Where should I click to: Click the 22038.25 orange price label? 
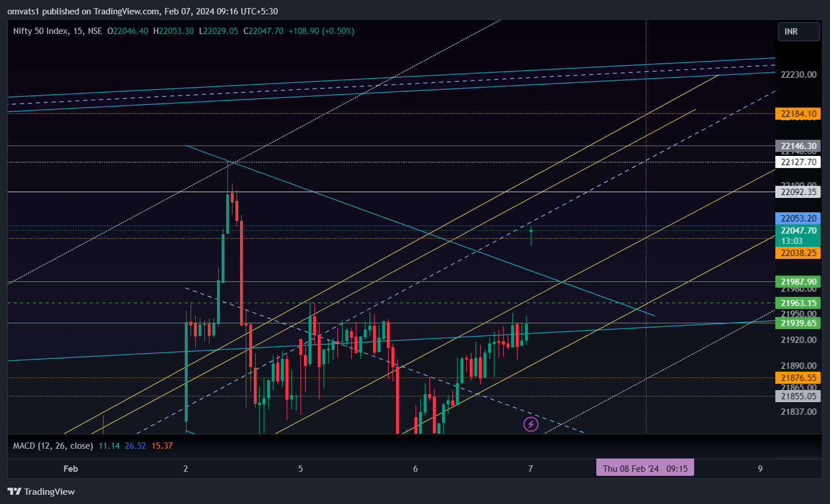(798, 253)
